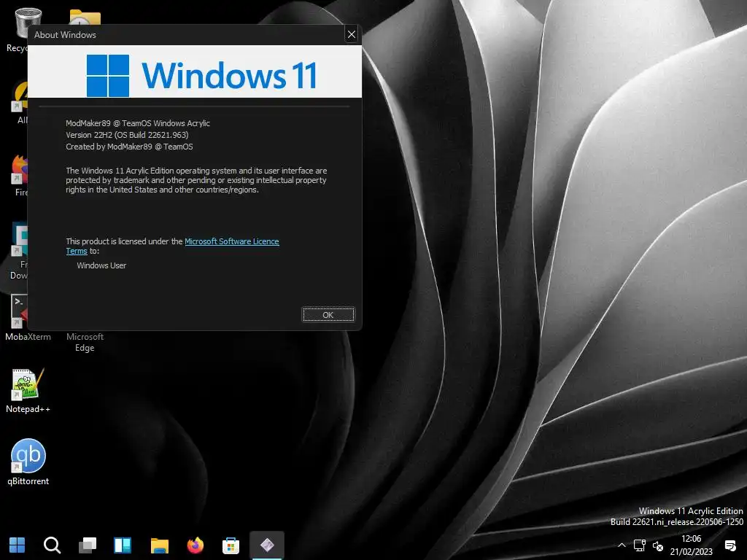Click the Created by ModMaker89 line

(129, 147)
